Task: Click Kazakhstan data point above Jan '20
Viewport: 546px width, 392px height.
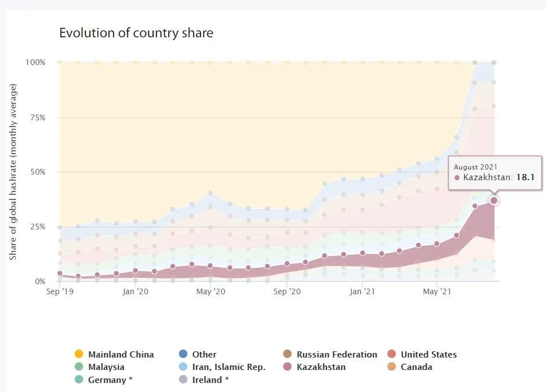Action: (x=135, y=271)
